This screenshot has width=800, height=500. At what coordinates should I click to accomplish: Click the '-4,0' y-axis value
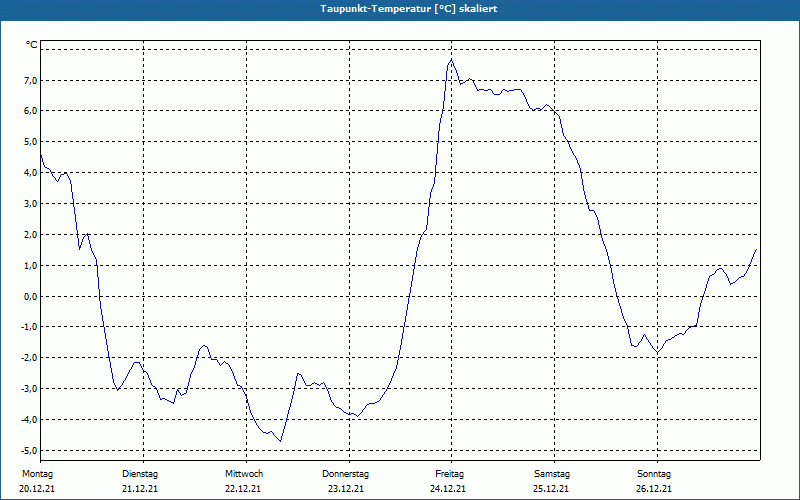pos(29,419)
